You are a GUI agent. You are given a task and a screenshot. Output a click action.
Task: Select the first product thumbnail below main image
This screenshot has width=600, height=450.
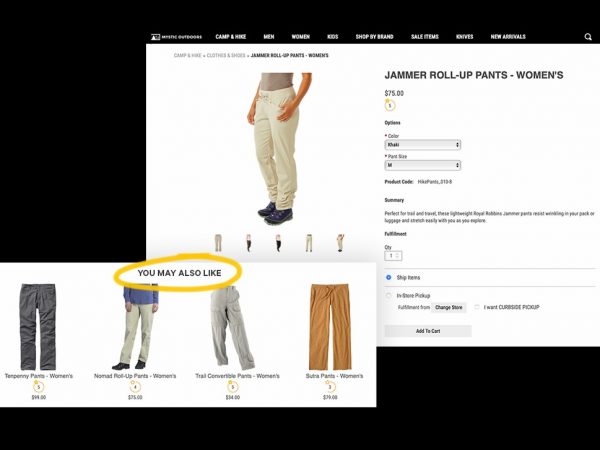[218, 243]
